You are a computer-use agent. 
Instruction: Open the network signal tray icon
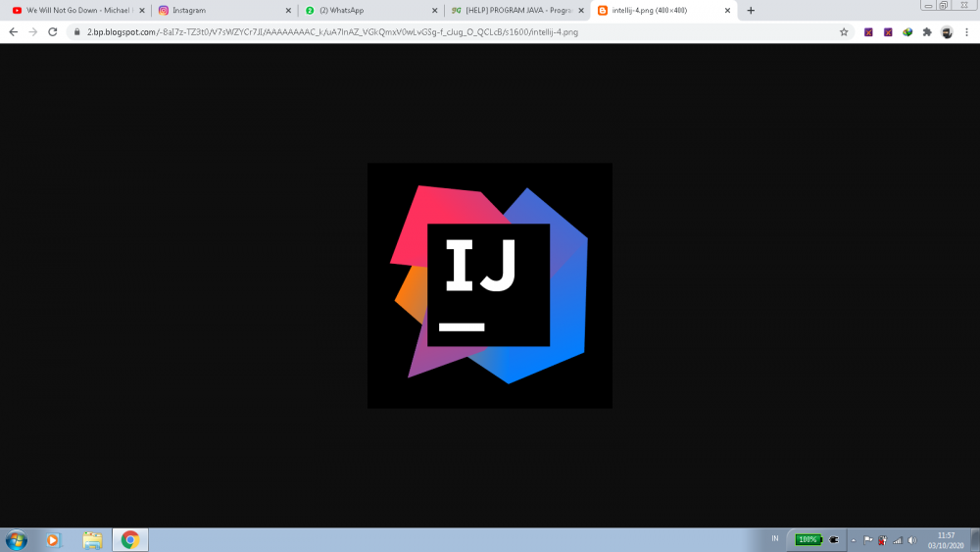898,540
